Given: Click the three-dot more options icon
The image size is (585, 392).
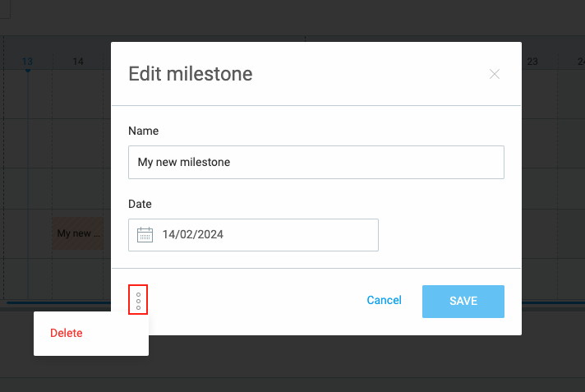Looking at the screenshot, I should (138, 301).
